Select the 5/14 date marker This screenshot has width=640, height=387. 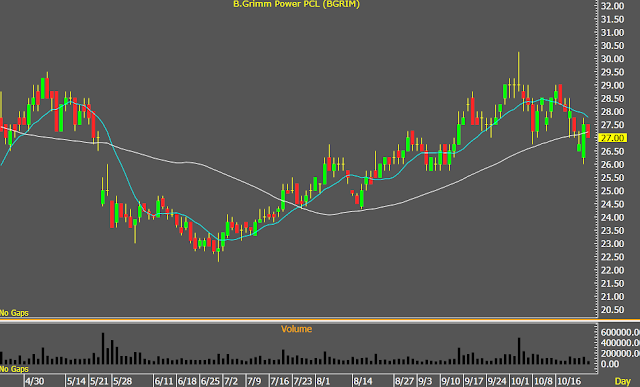coord(76,381)
